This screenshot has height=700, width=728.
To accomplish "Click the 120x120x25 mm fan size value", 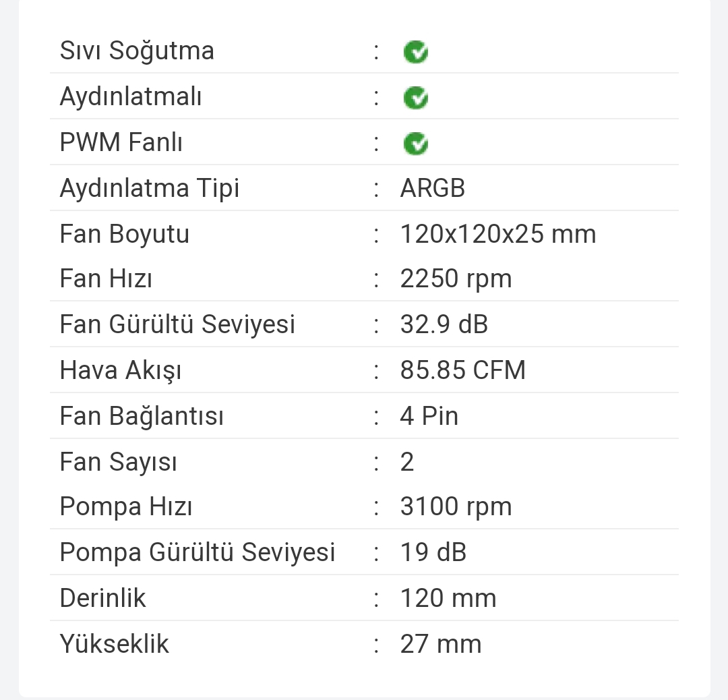I will (x=498, y=234).
